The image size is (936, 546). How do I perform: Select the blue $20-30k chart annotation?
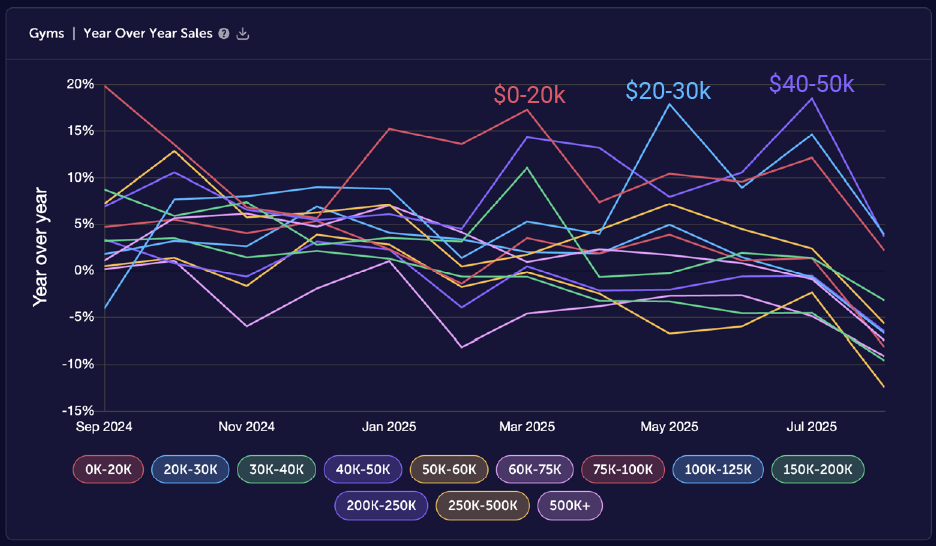(x=668, y=90)
